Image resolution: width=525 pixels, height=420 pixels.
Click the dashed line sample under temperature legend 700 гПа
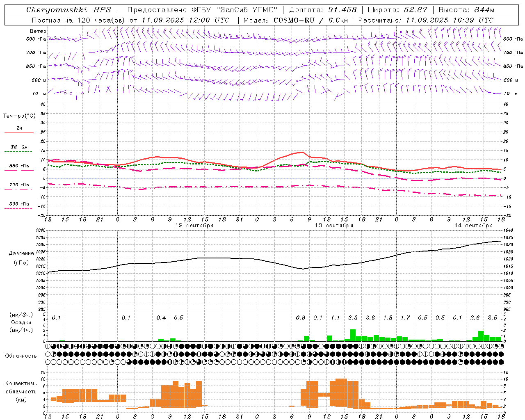(18, 190)
